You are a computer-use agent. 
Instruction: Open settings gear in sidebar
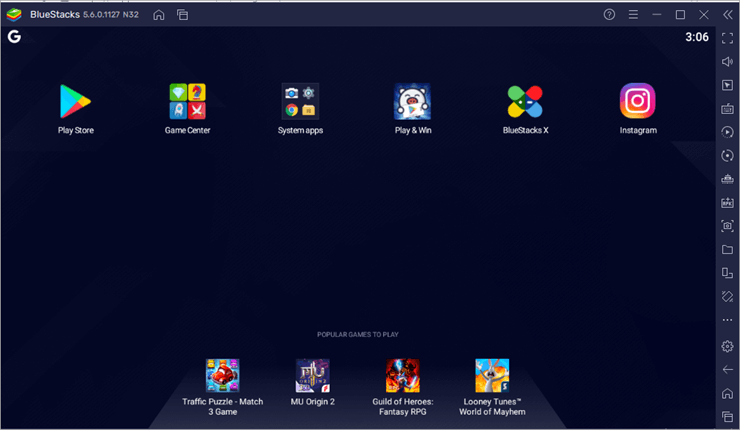click(x=727, y=346)
